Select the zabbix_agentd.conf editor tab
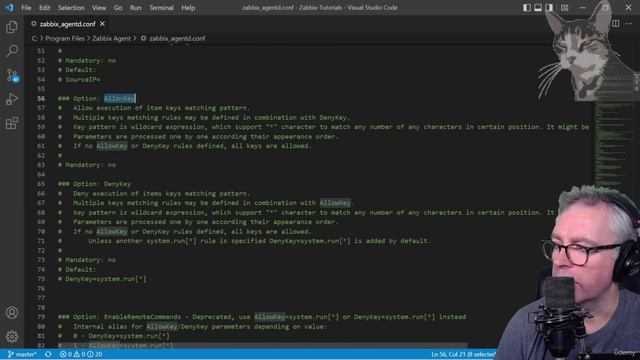This screenshot has width=640, height=360. tap(68, 24)
